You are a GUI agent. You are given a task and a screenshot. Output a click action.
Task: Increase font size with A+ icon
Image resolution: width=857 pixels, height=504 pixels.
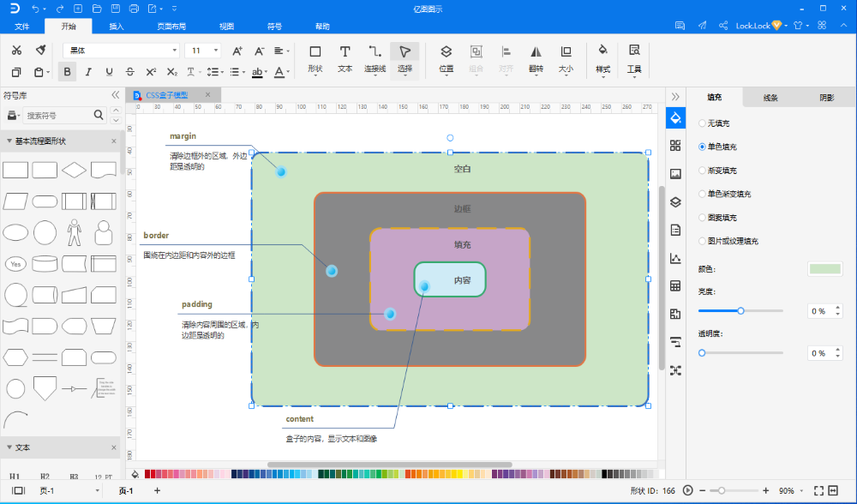tap(237, 51)
